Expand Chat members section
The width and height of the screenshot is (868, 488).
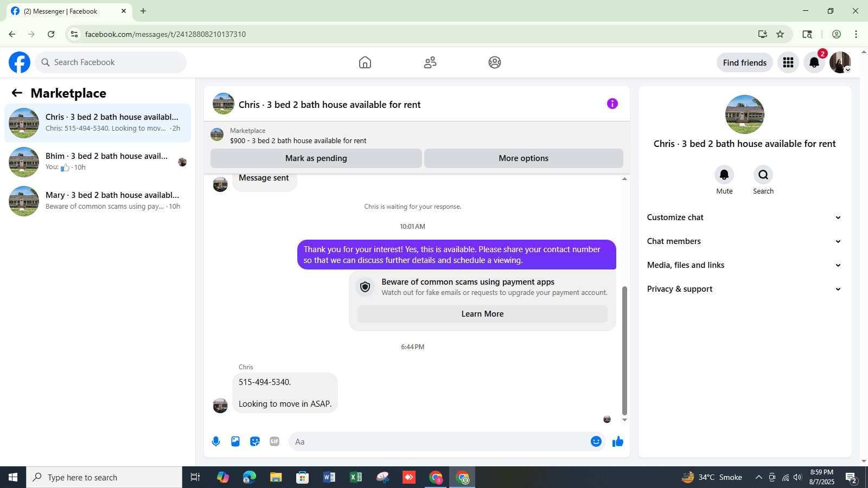pyautogui.click(x=744, y=241)
